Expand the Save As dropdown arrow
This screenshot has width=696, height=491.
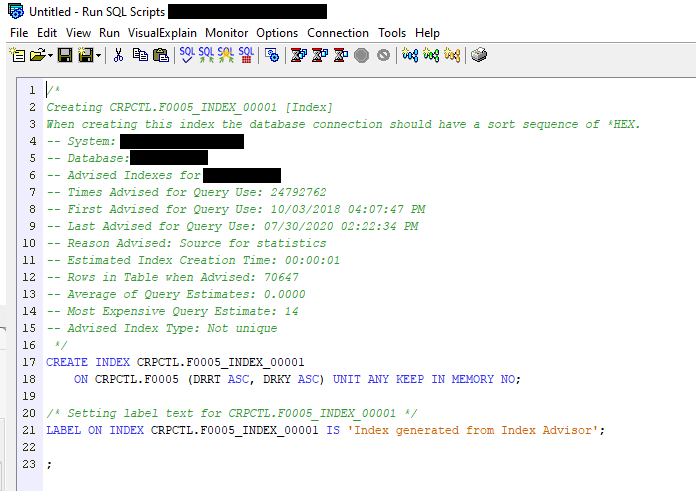(98, 56)
